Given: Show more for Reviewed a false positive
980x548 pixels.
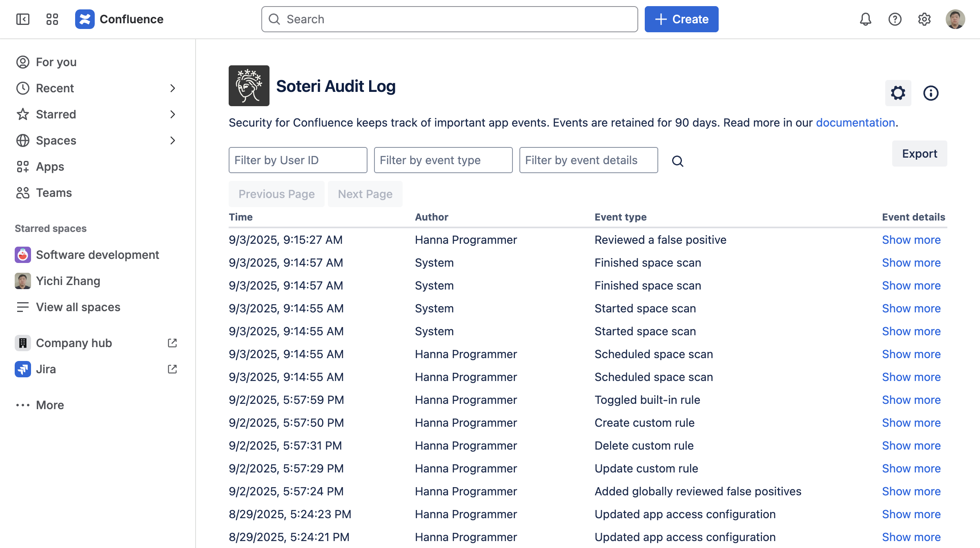Looking at the screenshot, I should click(x=911, y=240).
